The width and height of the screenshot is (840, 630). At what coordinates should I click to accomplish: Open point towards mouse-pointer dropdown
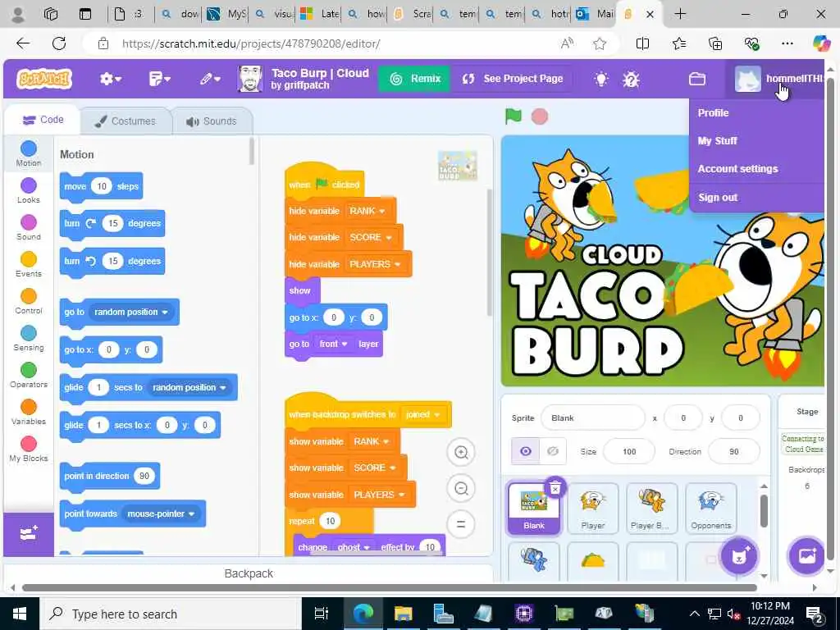(161, 514)
